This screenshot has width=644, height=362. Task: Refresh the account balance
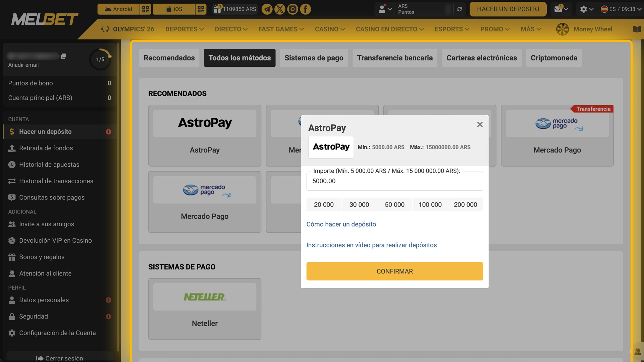459,9
